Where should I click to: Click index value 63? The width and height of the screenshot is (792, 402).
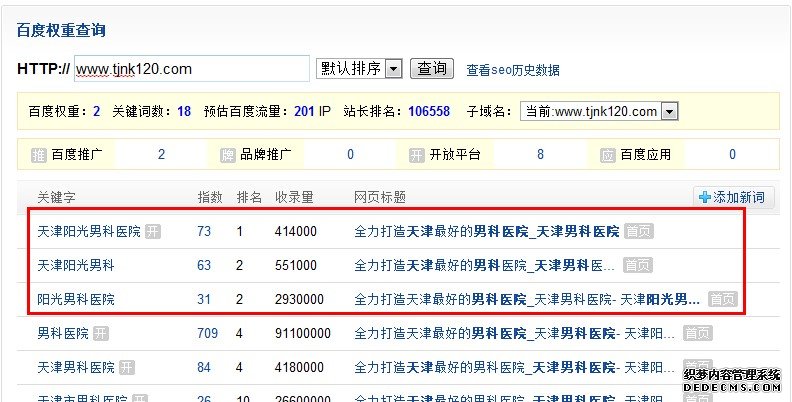204,266
